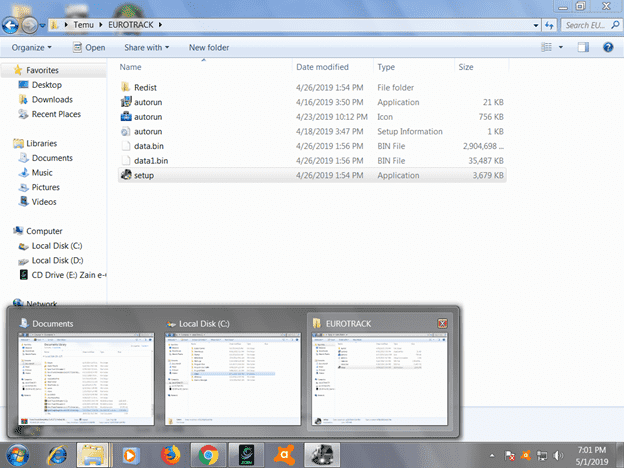Select the autorun Application file icon

point(126,102)
